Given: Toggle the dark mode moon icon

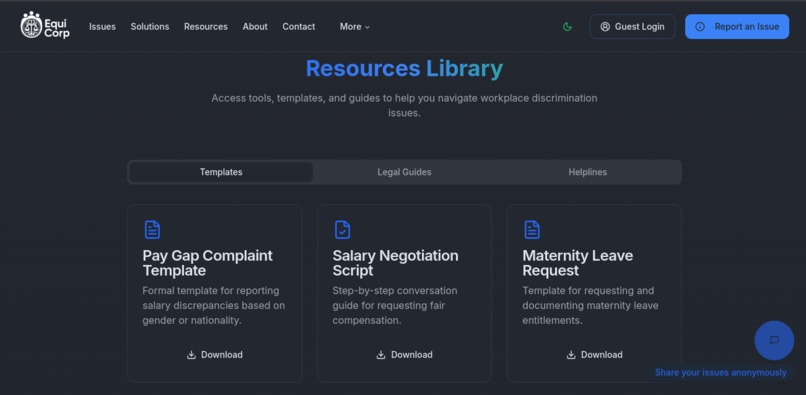Looking at the screenshot, I should click(567, 27).
